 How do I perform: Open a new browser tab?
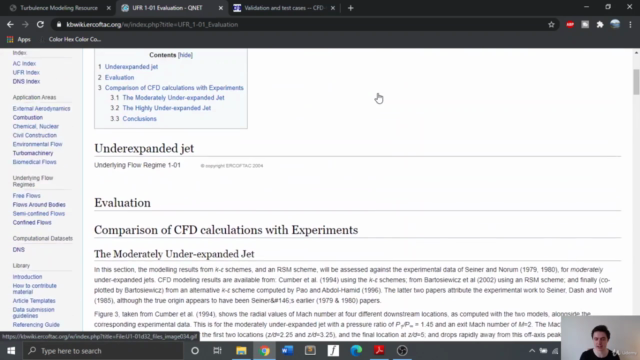tap(351, 8)
